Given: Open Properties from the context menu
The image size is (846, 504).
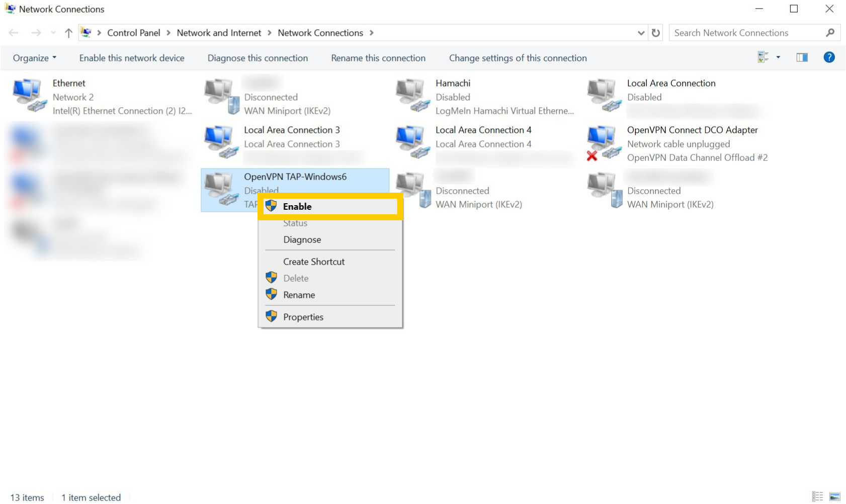Looking at the screenshot, I should click(x=303, y=317).
